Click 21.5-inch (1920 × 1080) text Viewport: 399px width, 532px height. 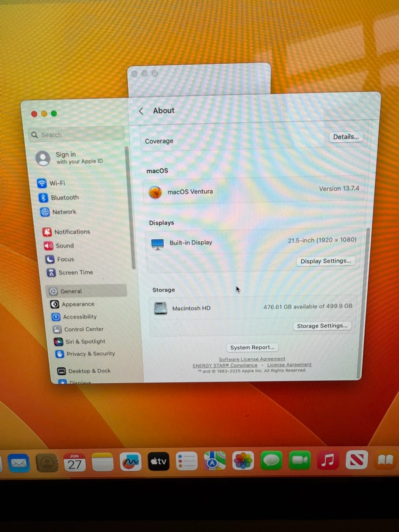(x=322, y=240)
